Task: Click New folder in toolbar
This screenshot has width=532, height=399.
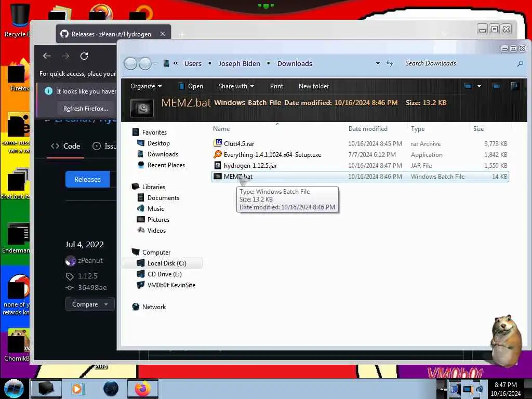Action: tap(314, 86)
